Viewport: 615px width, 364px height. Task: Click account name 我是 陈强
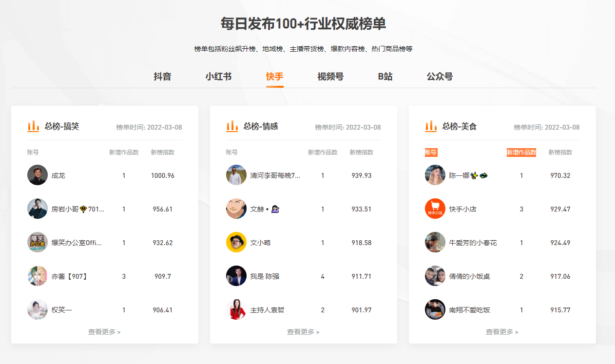[x=265, y=276]
